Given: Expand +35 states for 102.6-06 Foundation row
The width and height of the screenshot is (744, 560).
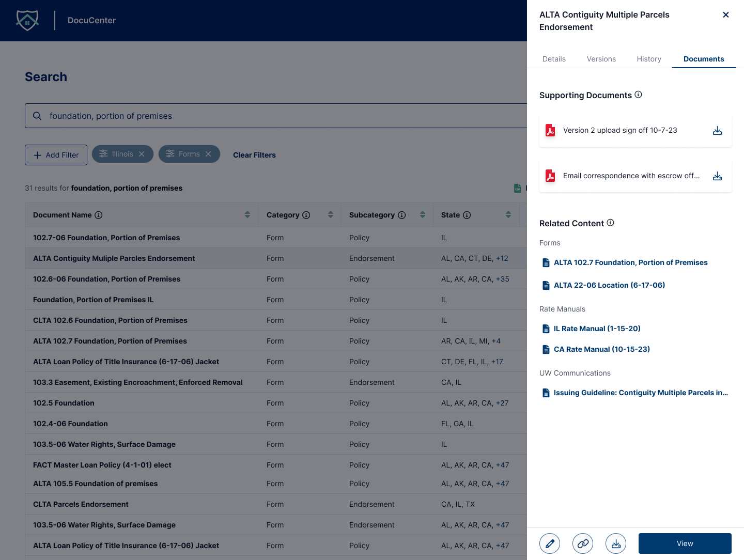Looking at the screenshot, I should (x=503, y=279).
